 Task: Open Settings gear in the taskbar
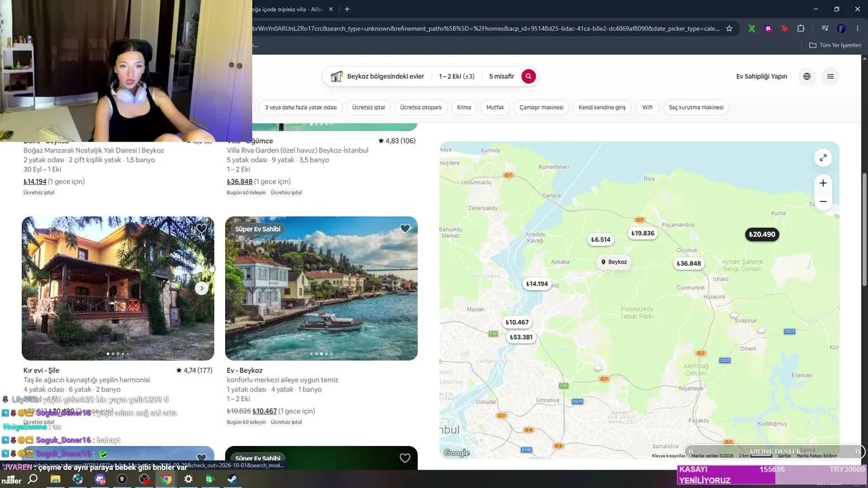click(189, 479)
